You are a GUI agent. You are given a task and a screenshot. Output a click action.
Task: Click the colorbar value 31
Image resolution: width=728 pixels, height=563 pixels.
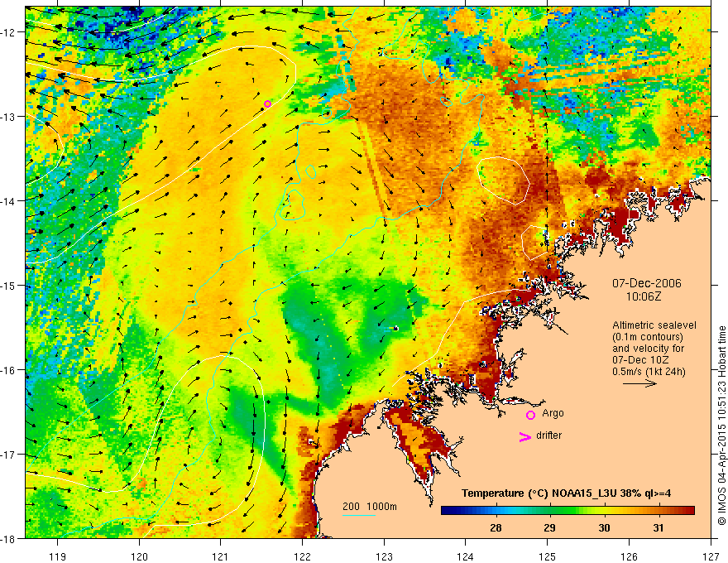coord(659,527)
